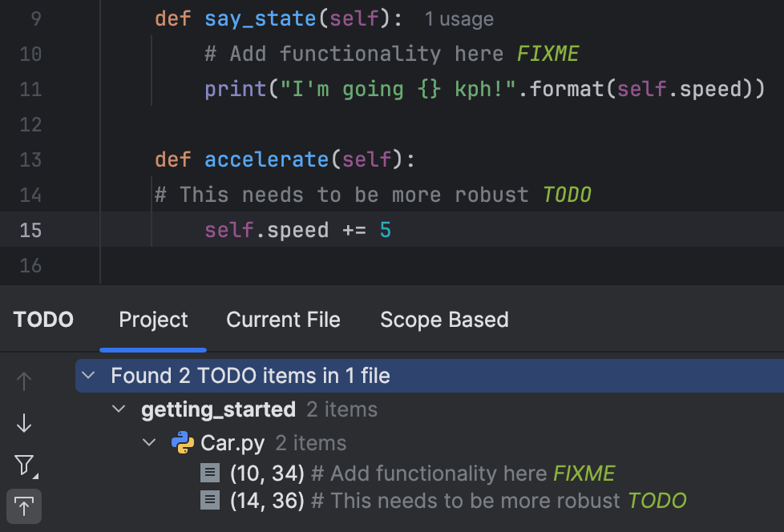Click the say_state function name in the editor

(x=260, y=18)
